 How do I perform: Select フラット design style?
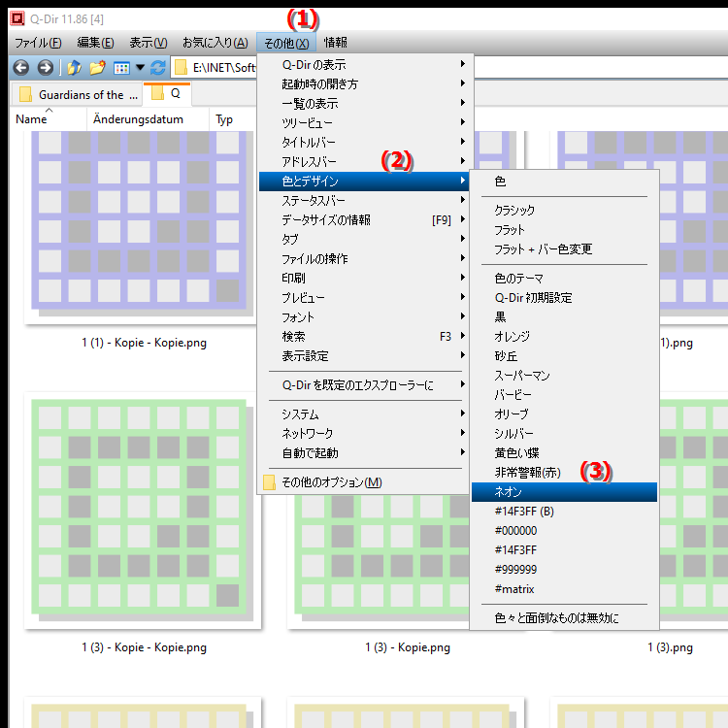[564, 230]
